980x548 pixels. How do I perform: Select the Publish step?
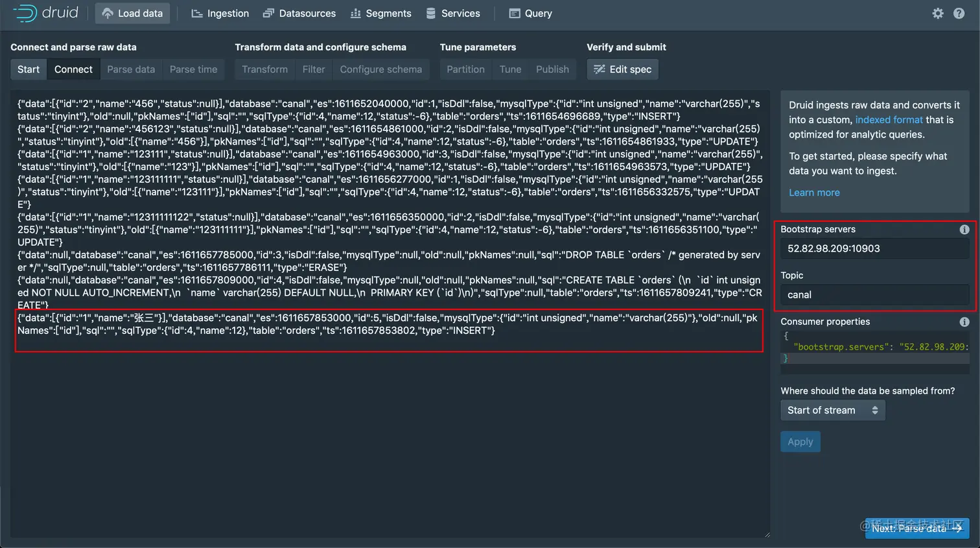click(552, 69)
